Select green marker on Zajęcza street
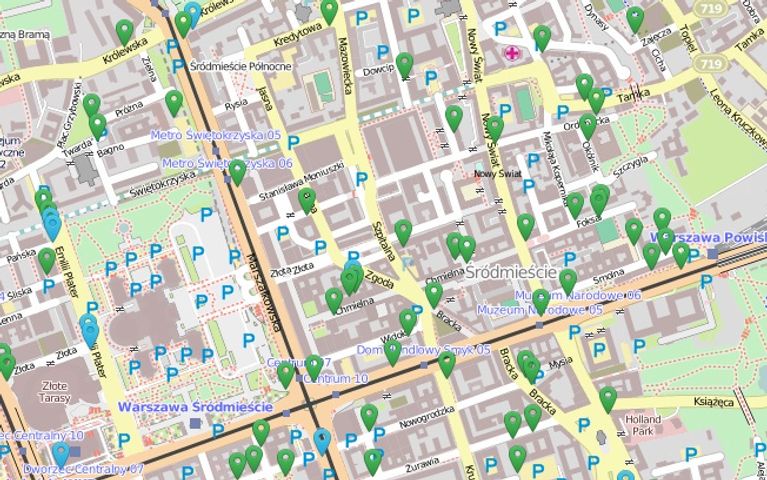Viewport: 767px width, 480px height. [635, 18]
